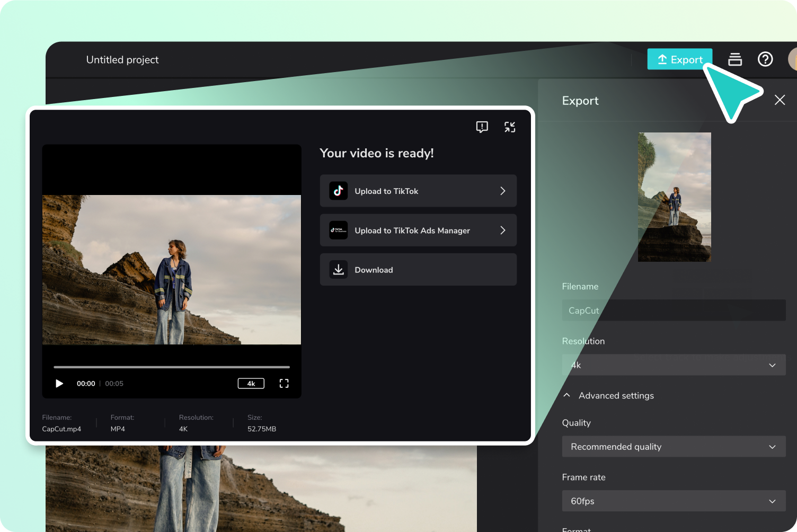Viewport: 797px width, 532px height.
Task: Open the 60fps frame rate dropdown
Action: [x=674, y=501]
